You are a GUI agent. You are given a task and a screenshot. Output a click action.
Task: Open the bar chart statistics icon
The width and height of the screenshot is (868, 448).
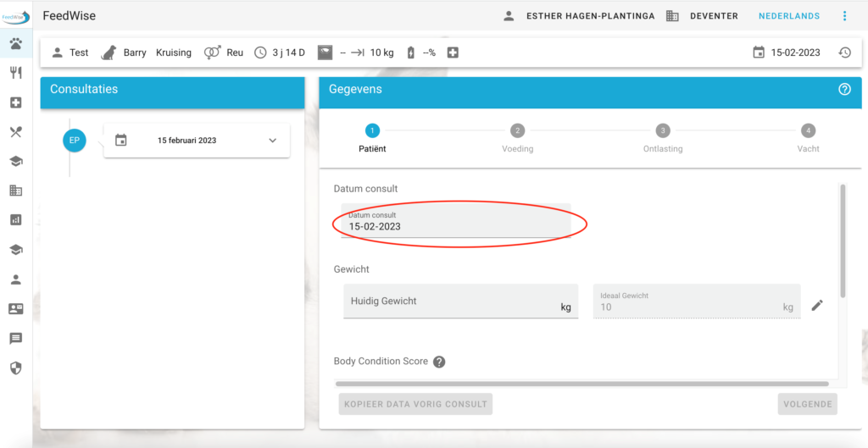pos(16,220)
